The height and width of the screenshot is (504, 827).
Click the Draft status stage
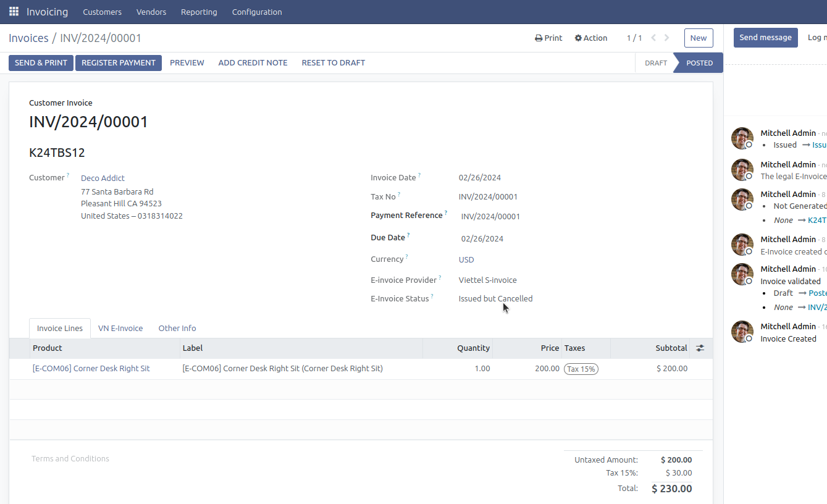pyautogui.click(x=655, y=63)
